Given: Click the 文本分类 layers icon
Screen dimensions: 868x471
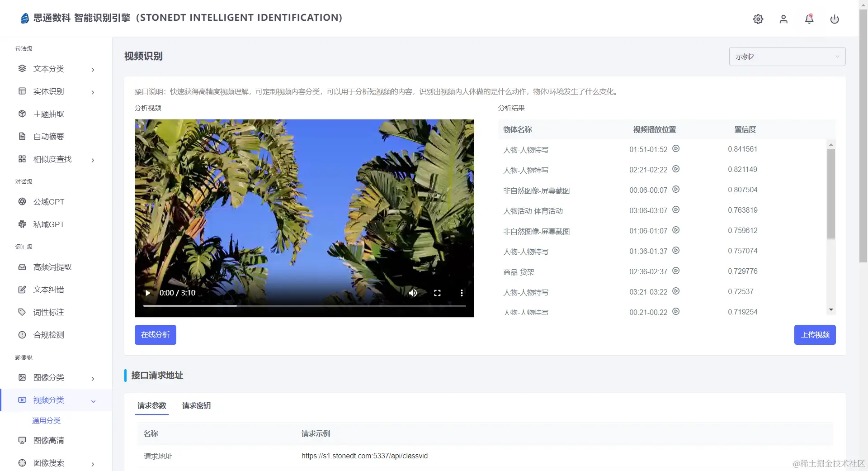Looking at the screenshot, I should pos(22,68).
